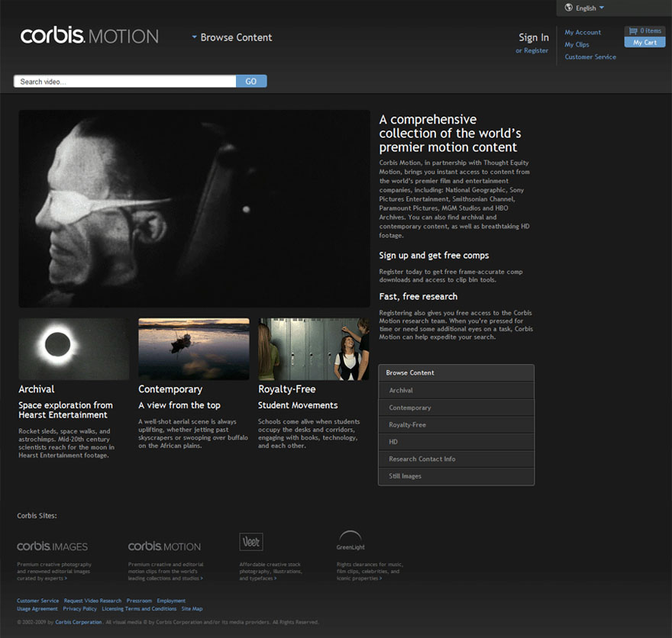Select Royalty-Free in Browse Content panel

coord(456,425)
